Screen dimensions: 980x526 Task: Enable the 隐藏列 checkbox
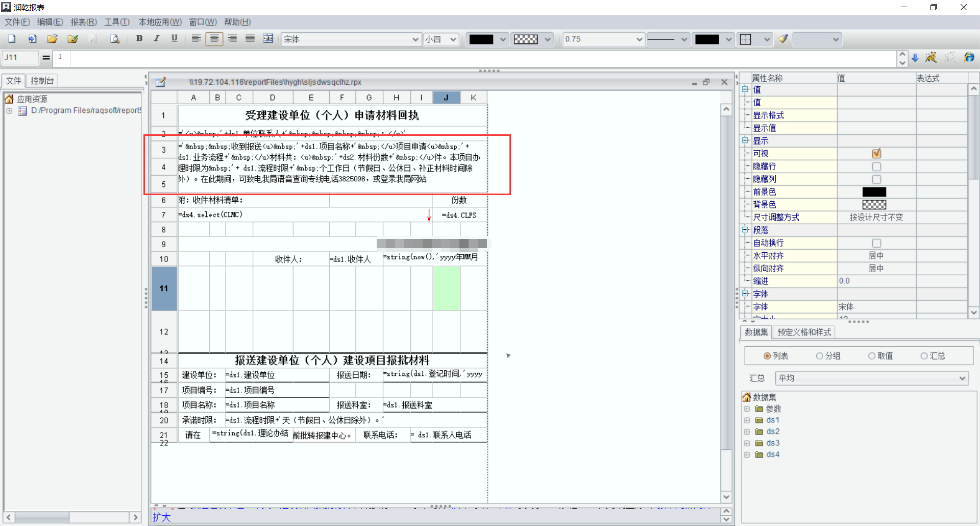pyautogui.click(x=876, y=179)
